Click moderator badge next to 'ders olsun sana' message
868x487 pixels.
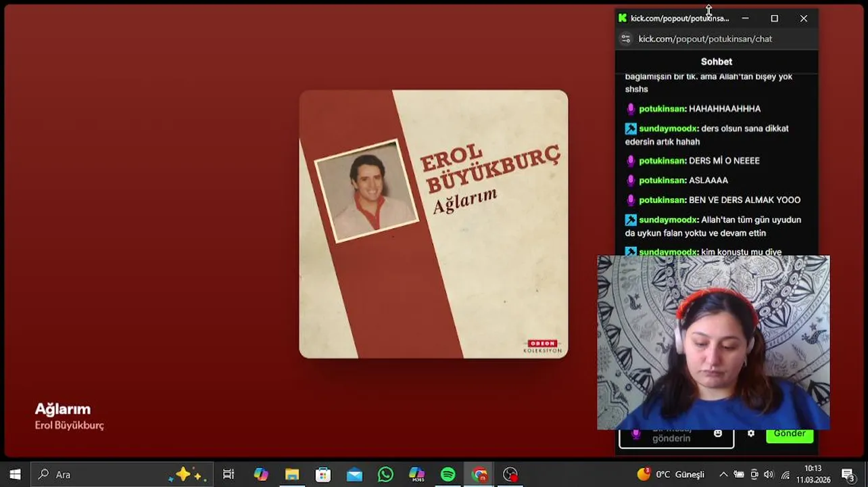tap(631, 128)
